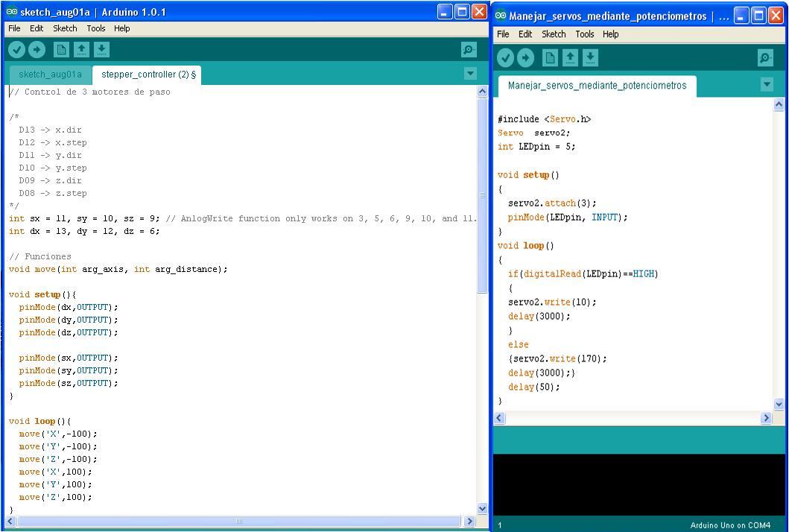Click the 'D10 -> y.step' comment line
This screenshot has height=532, width=789.
tap(53, 168)
